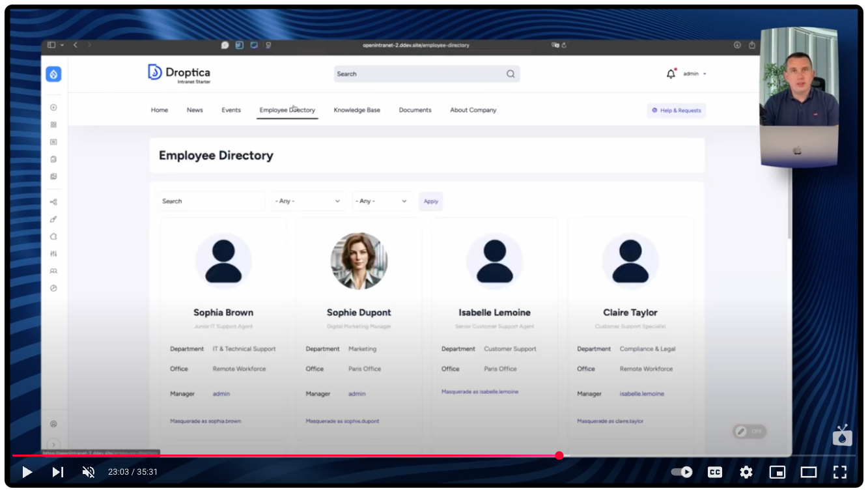The height and width of the screenshot is (491, 868).
Task: Switch to theater mode in video player
Action: click(809, 472)
